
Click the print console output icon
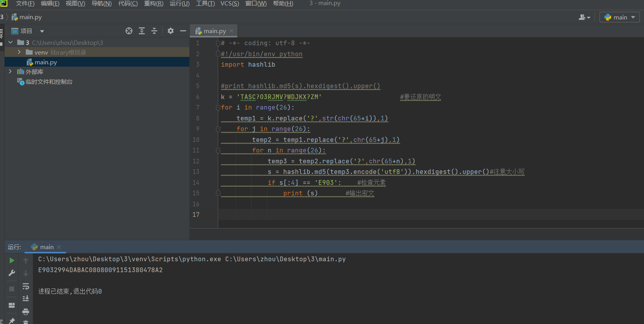coord(26,312)
